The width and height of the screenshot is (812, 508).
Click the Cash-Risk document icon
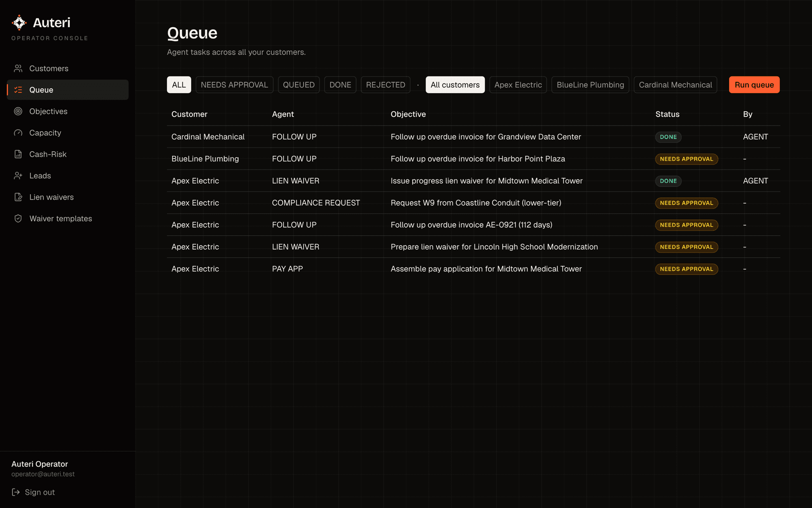click(18, 154)
